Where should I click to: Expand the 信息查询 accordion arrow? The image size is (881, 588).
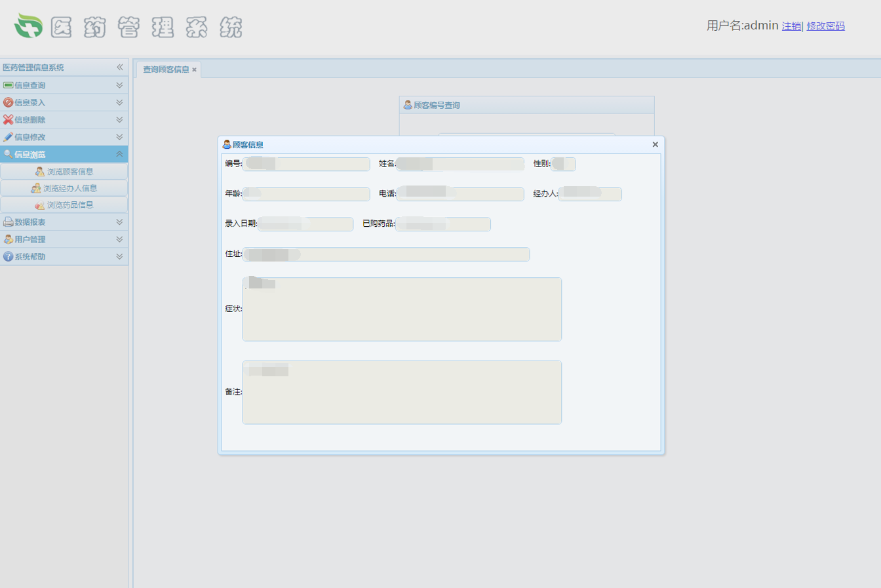pyautogui.click(x=119, y=85)
